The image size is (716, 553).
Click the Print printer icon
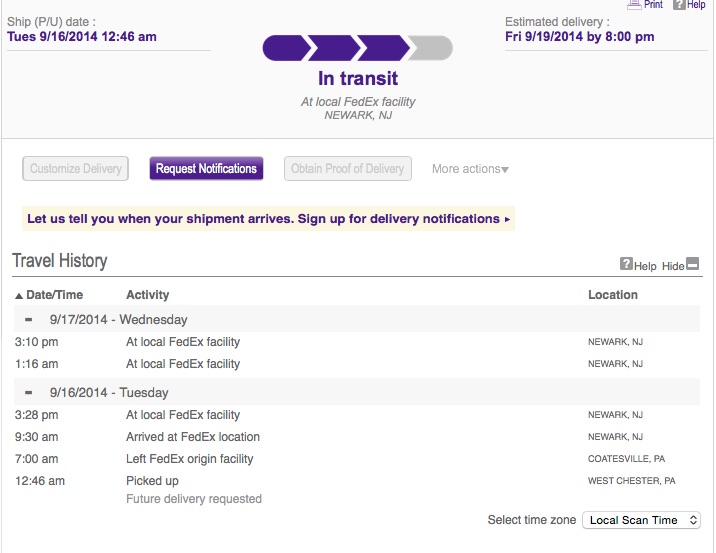tap(634, 5)
